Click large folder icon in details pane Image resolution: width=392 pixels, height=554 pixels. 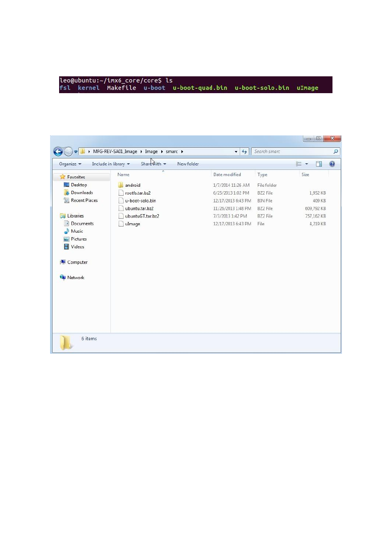point(66,343)
